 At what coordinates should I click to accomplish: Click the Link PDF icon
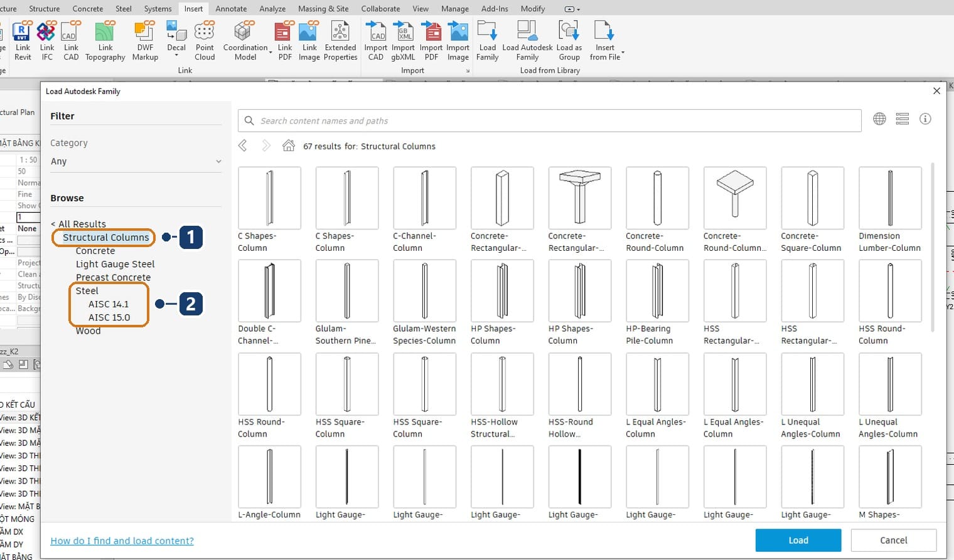(x=285, y=41)
